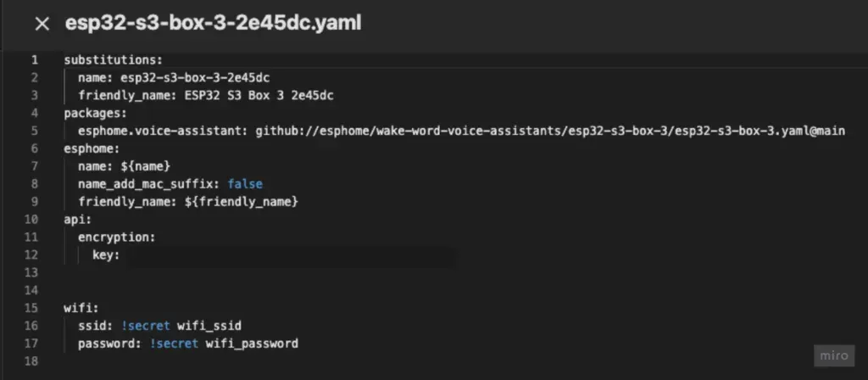Screen dimensions: 868x380
Task: Click the ESP32 S3 Box 3 2e45dc value
Action: point(259,95)
